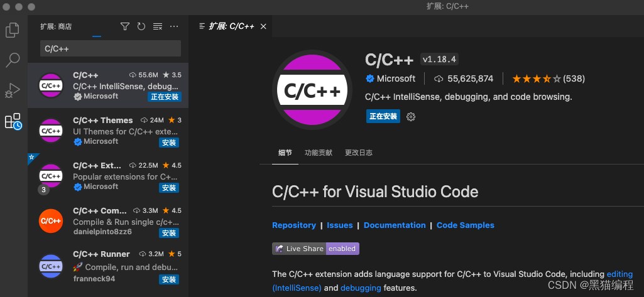This screenshot has width=644, height=297.
Task: Install the C/C++ Runner by franneck94
Action: [x=169, y=279]
